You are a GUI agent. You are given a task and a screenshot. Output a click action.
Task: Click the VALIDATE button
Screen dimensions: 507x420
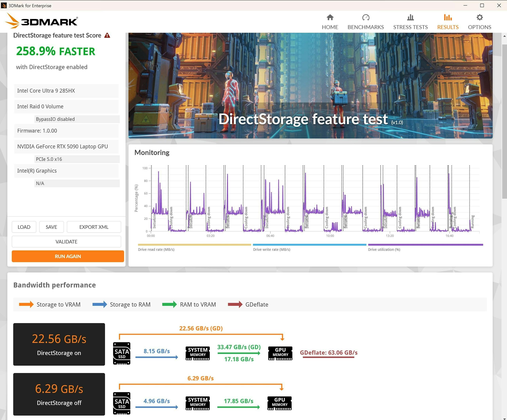coord(66,242)
